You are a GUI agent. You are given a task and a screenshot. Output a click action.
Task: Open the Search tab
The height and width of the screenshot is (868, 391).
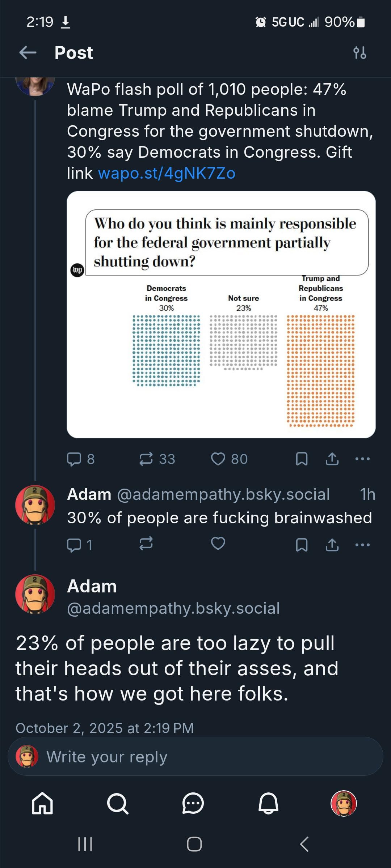tap(118, 803)
